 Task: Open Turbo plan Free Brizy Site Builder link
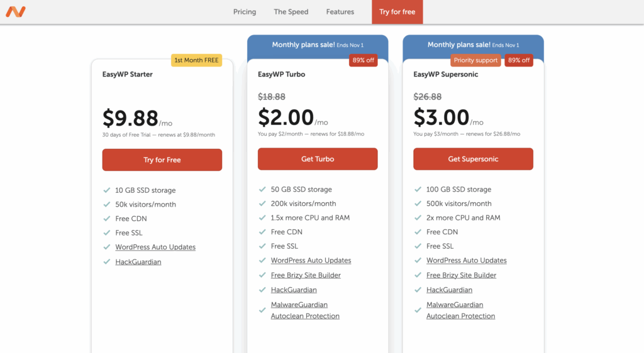(306, 276)
